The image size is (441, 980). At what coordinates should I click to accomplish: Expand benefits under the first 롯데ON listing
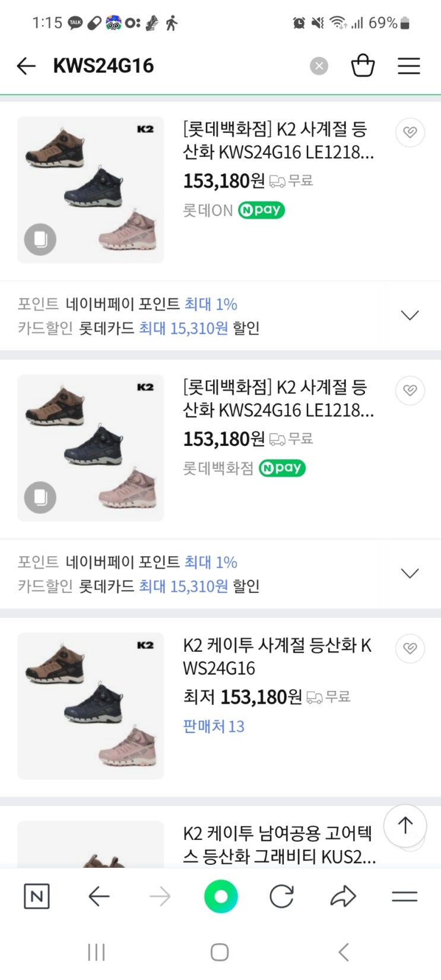[x=410, y=315]
